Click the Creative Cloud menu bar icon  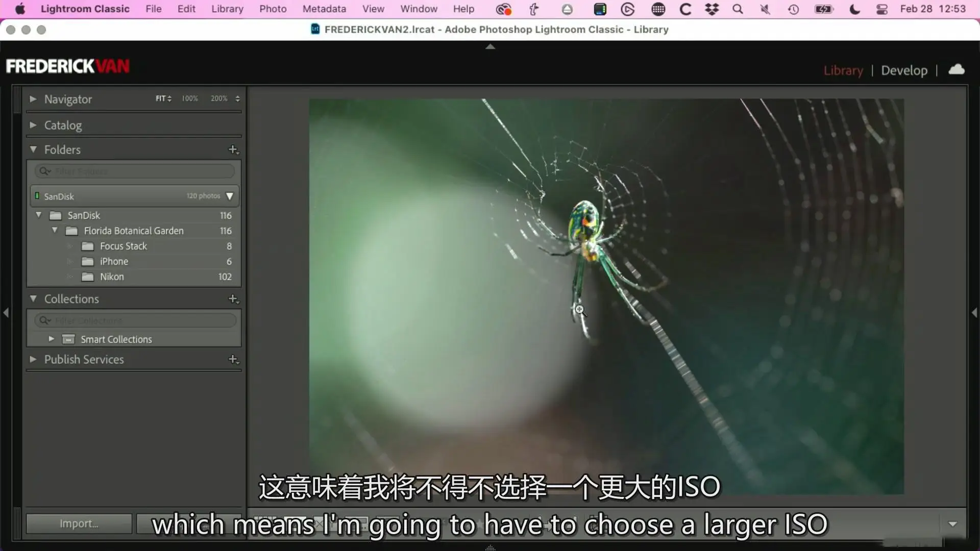point(503,9)
